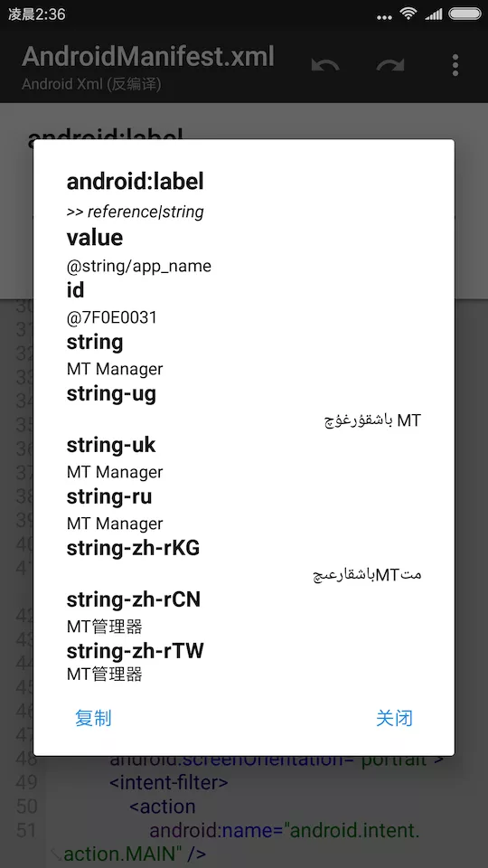
Task: Select the @string/app_name value text
Action: pyautogui.click(x=139, y=266)
